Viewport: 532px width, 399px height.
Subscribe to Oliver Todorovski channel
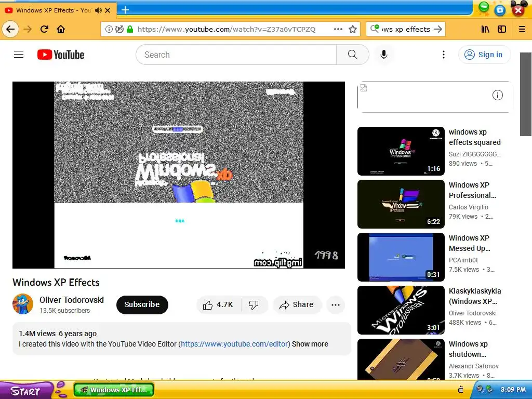click(x=142, y=304)
